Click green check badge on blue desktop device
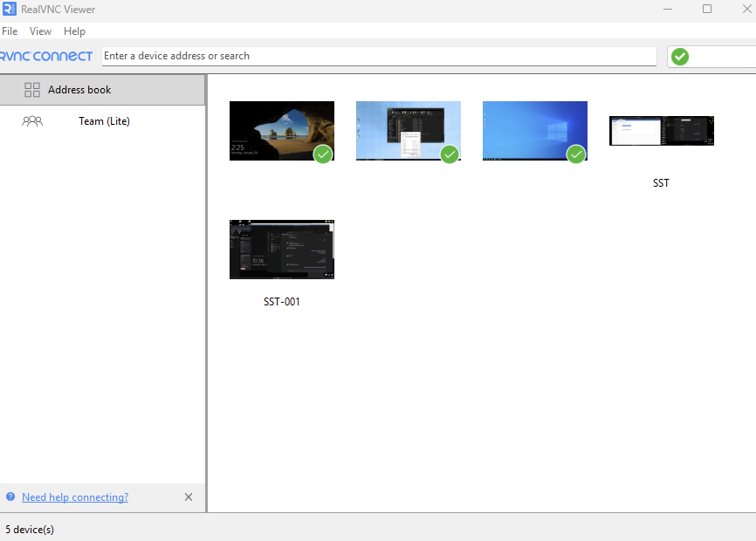The height and width of the screenshot is (541, 756). (x=576, y=154)
